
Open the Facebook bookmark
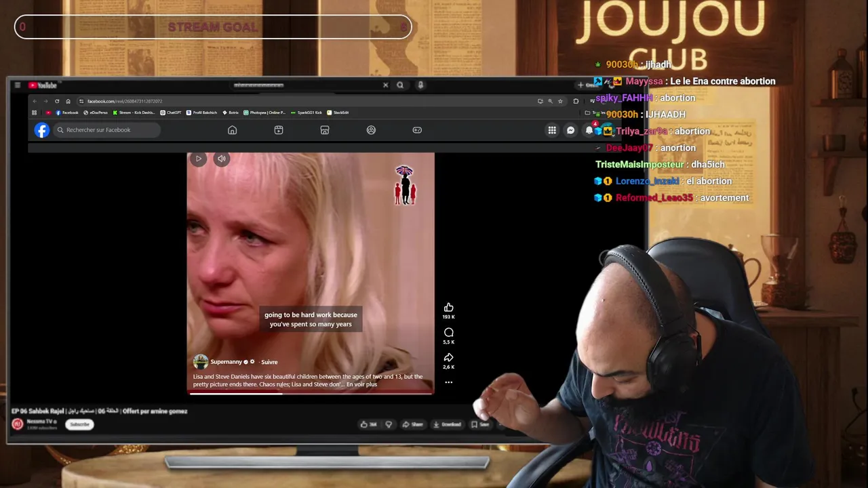pyautogui.click(x=67, y=113)
